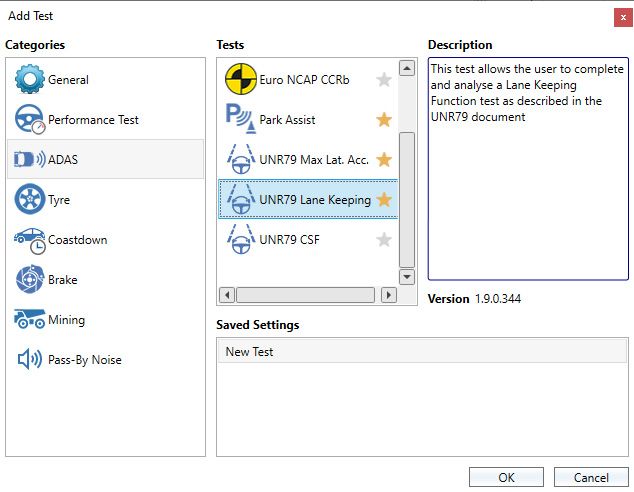634x492 pixels.
Task: Toggle the star beside UNR79 Max Lat. Acc.
Action: tap(384, 160)
